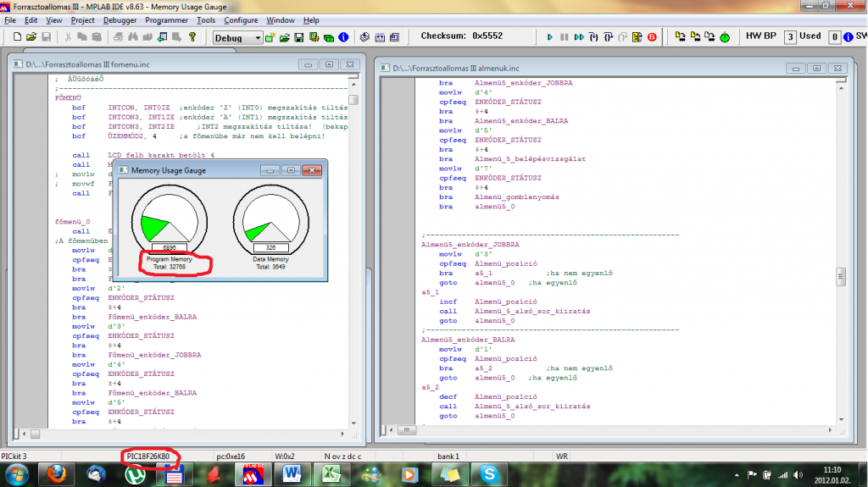Click the yellow question mark Help icon

coord(192,37)
